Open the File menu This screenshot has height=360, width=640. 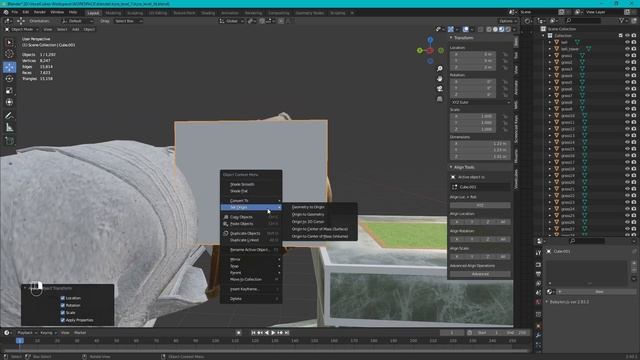tap(15, 12)
